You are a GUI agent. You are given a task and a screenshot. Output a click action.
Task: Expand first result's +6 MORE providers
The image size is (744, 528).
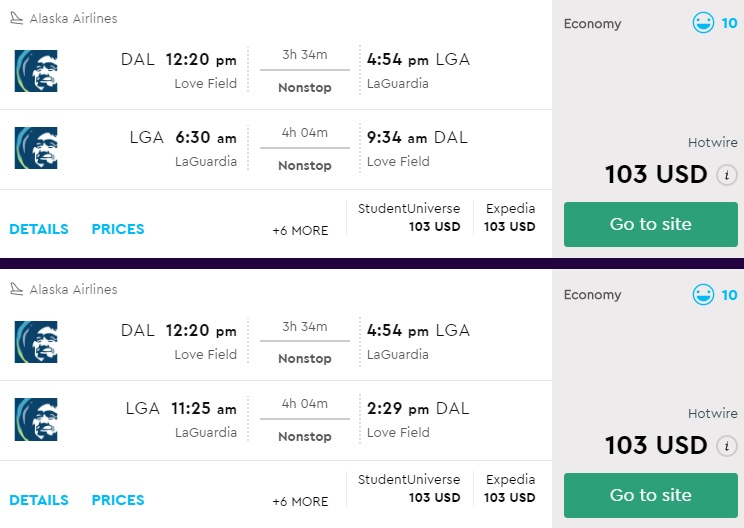(x=300, y=230)
